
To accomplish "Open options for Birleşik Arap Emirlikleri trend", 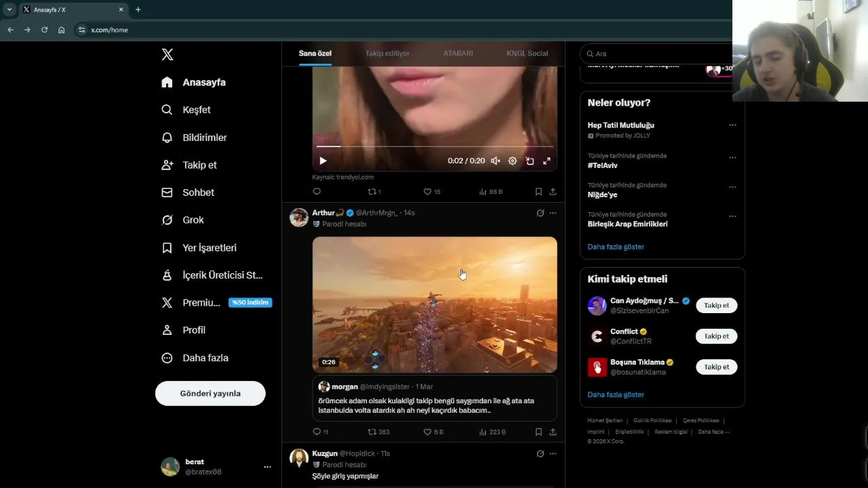I will click(732, 216).
